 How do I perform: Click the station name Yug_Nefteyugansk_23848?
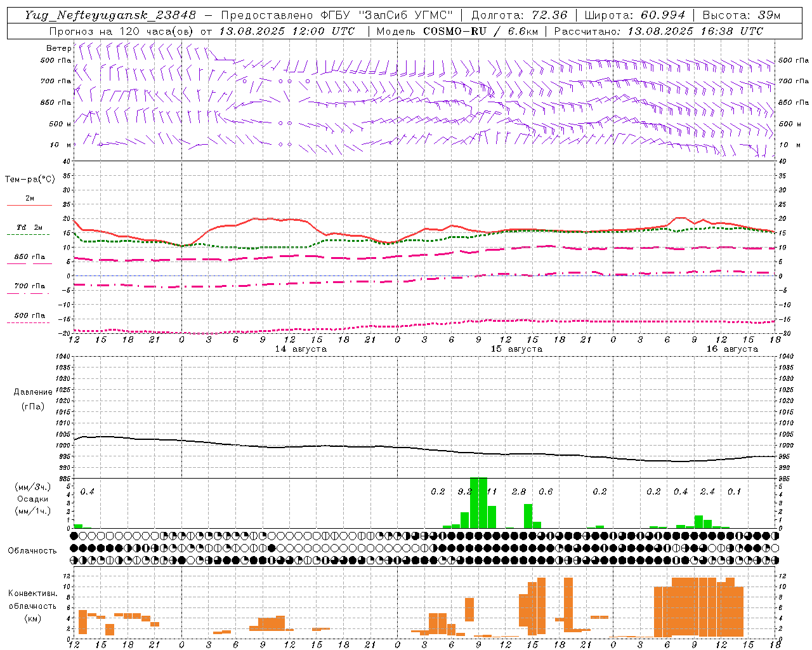coord(110,15)
